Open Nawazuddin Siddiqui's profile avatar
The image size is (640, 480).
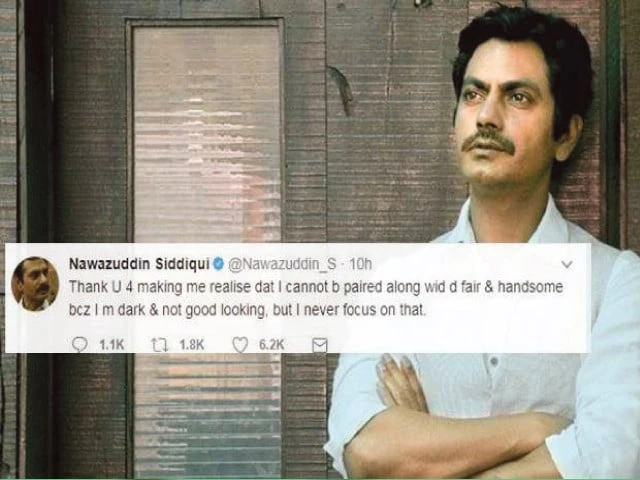click(35, 284)
